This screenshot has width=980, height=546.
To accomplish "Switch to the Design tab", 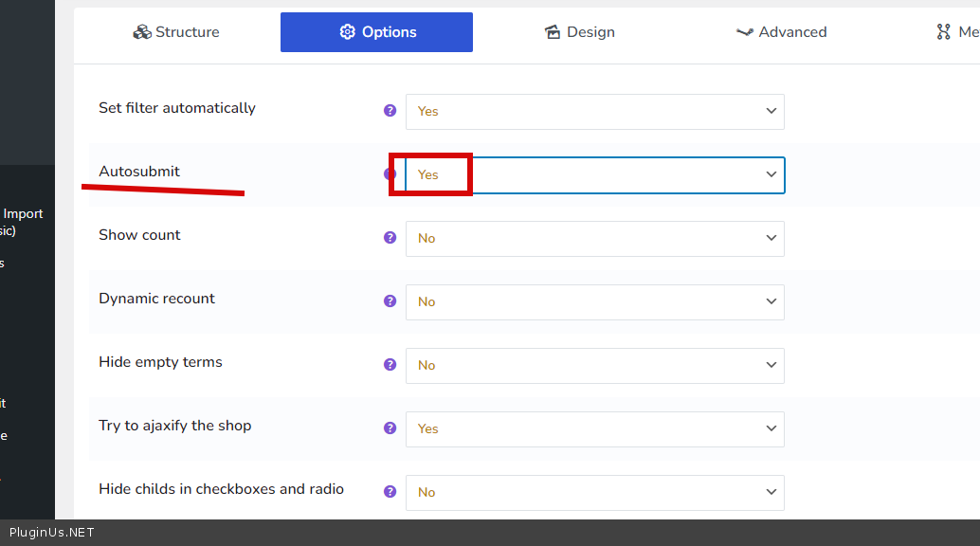I will [579, 32].
